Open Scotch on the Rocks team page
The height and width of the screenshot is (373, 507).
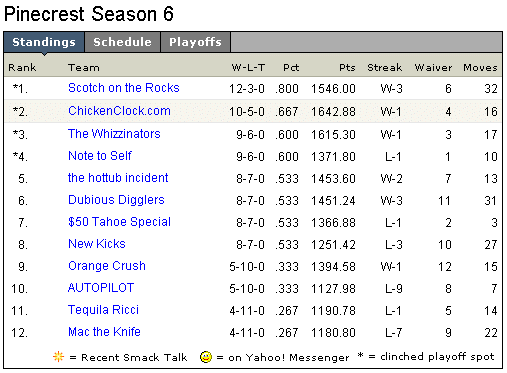(x=124, y=88)
